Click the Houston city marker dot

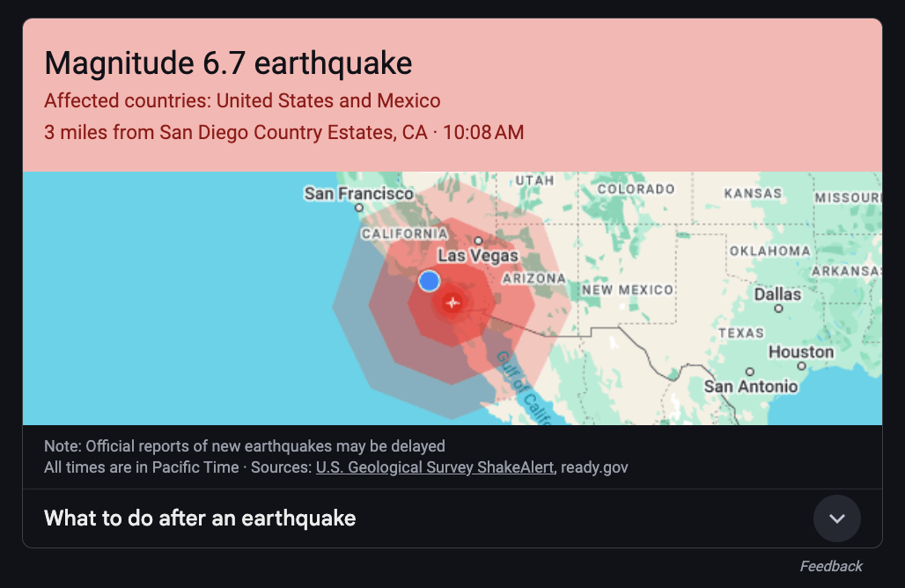pos(800,366)
